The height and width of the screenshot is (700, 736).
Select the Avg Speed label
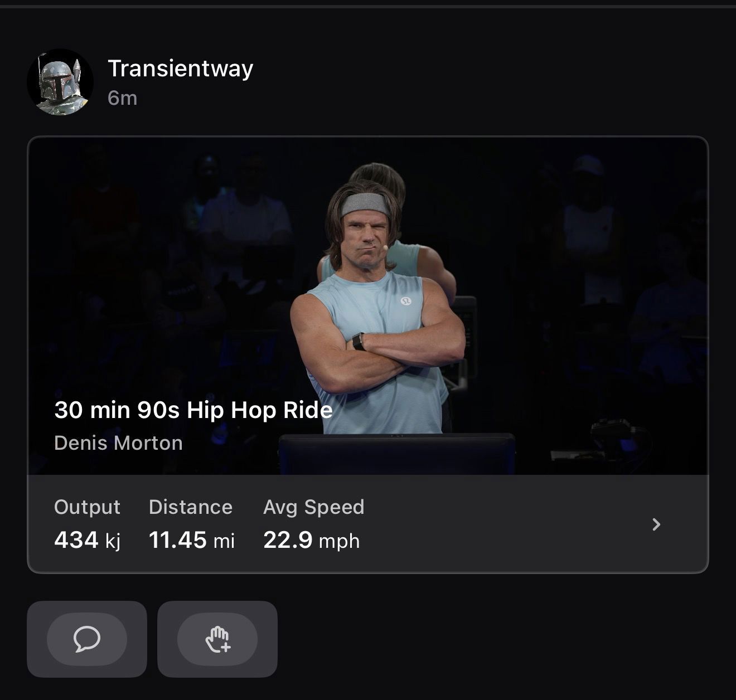[314, 507]
